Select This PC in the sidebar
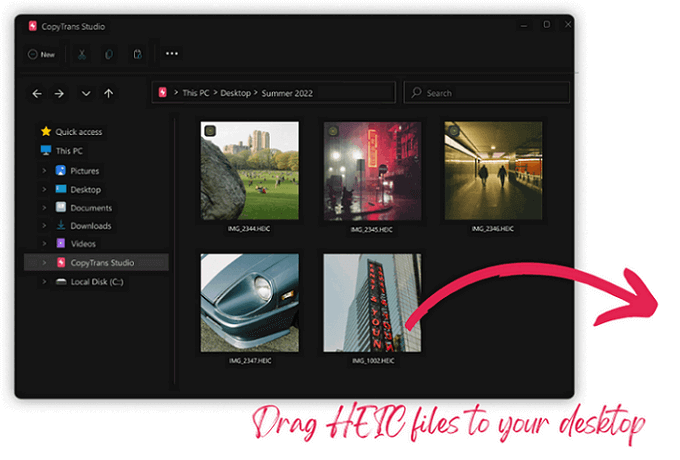Screen dimensions: 680x460 (69, 151)
